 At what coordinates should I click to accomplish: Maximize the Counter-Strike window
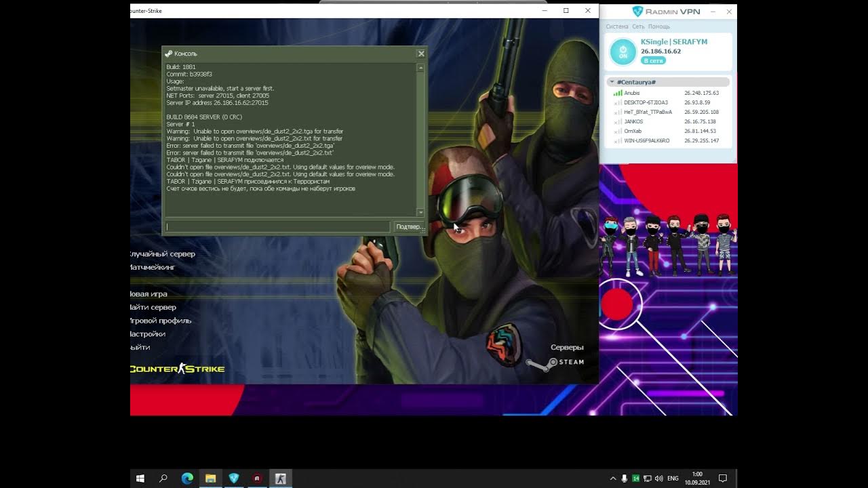click(566, 11)
